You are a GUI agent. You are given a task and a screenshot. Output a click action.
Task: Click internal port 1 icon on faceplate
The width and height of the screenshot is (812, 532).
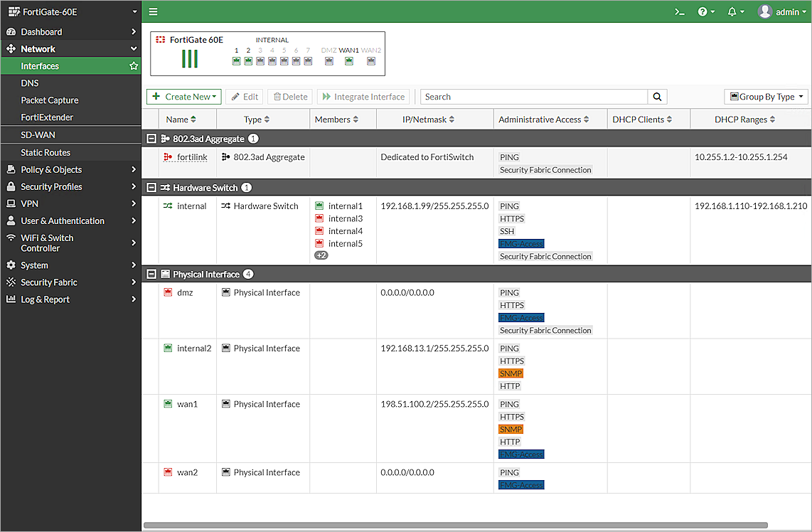pyautogui.click(x=236, y=61)
